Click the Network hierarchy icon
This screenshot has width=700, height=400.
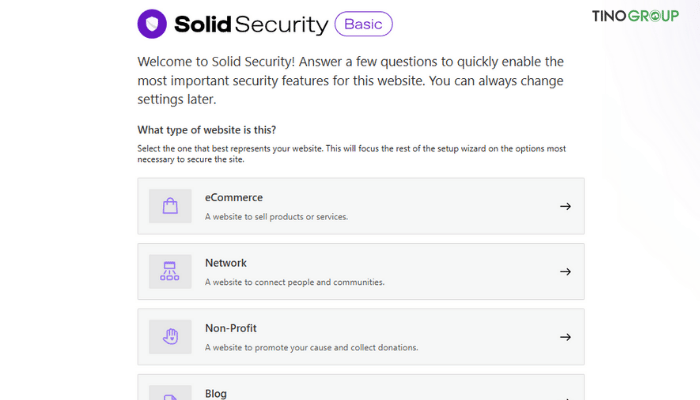(170, 271)
